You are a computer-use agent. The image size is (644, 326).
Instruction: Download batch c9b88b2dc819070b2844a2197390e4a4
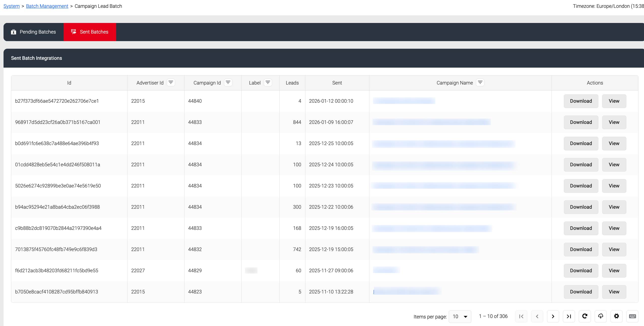coord(581,228)
